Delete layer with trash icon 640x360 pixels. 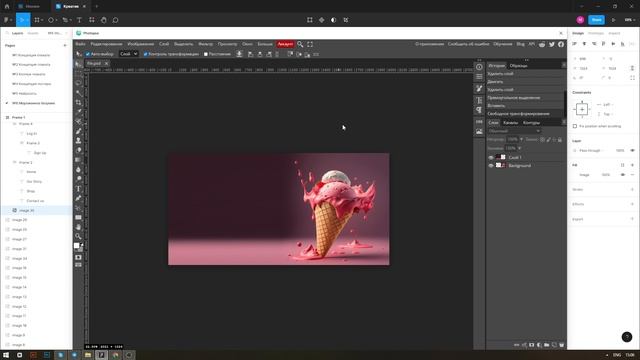(x=562, y=345)
